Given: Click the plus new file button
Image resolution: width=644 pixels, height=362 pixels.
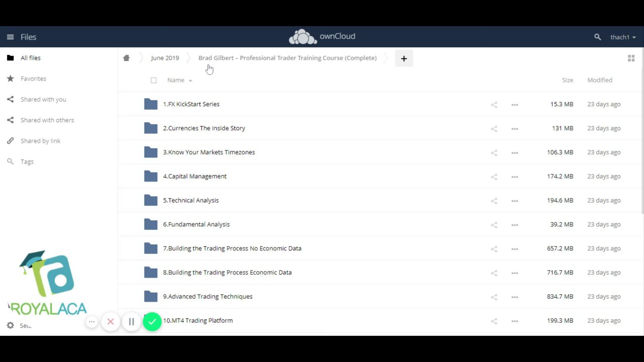Looking at the screenshot, I should pyautogui.click(x=404, y=58).
